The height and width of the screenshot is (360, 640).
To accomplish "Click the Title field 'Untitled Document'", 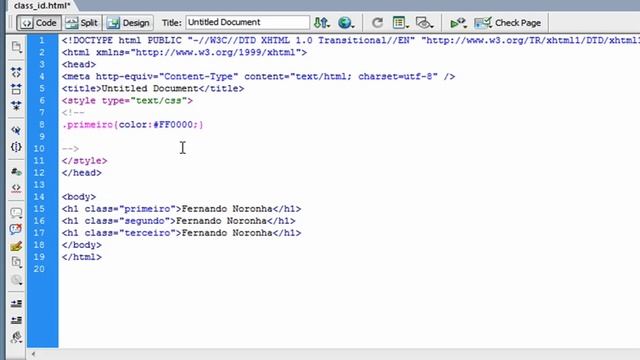I will (247, 22).
